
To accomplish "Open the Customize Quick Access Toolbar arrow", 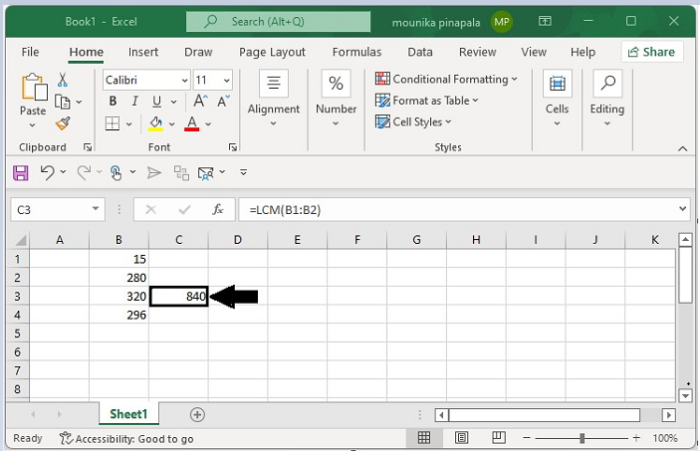I will click(x=243, y=172).
